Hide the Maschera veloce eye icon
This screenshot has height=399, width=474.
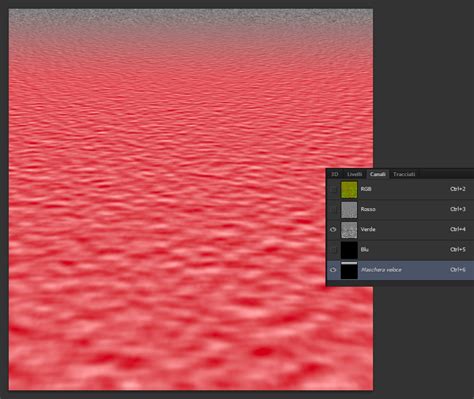click(x=333, y=270)
